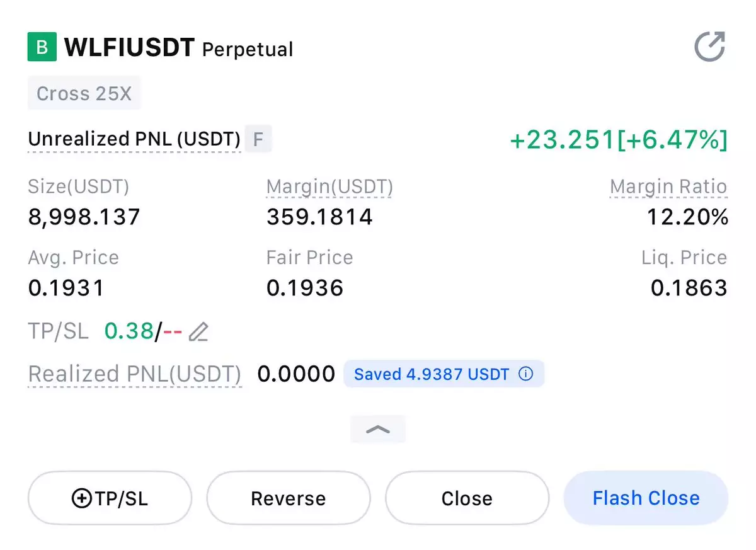The image size is (756, 550).
Task: Tap the Close position button
Action: (467, 498)
